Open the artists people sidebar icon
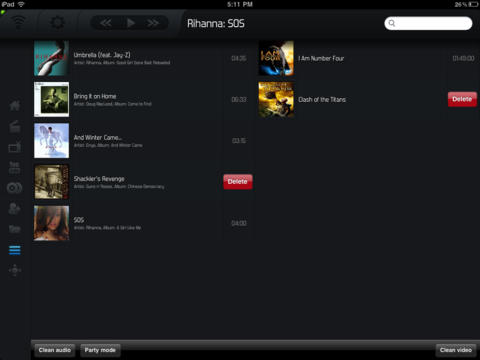 click(15, 209)
